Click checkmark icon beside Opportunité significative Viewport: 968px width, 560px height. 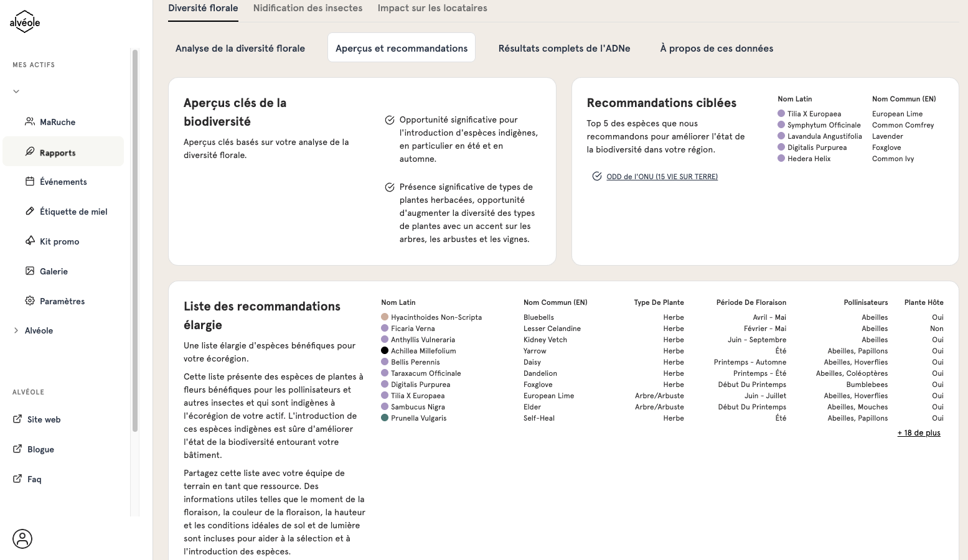[390, 120]
